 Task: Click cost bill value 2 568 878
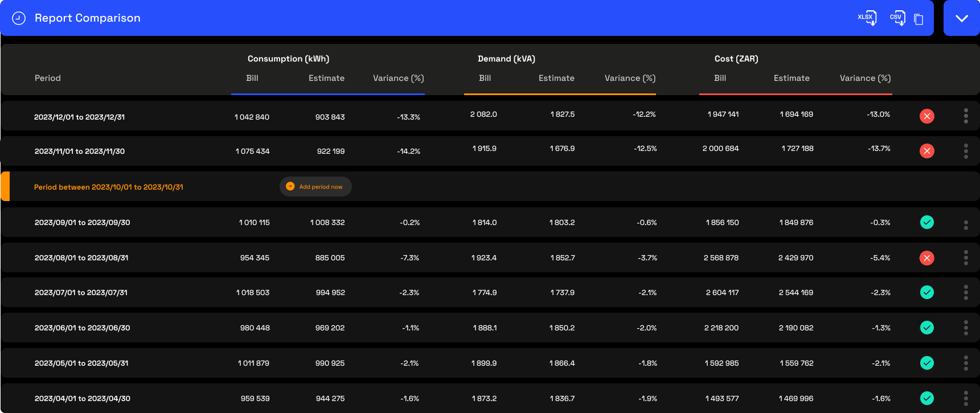click(721, 257)
